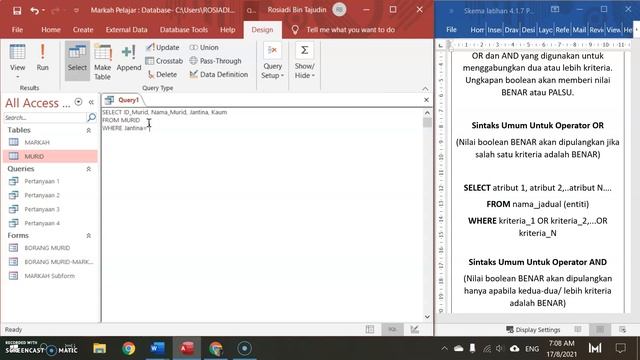Switch to Word from the taskbar
Screen dimensions: 640x360
[158, 349]
